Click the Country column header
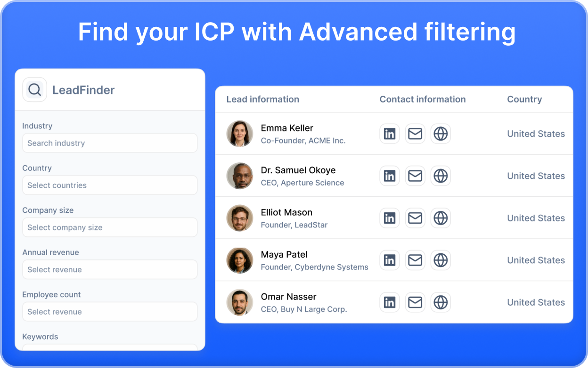Image resolution: width=588 pixels, height=368 pixels. (524, 99)
